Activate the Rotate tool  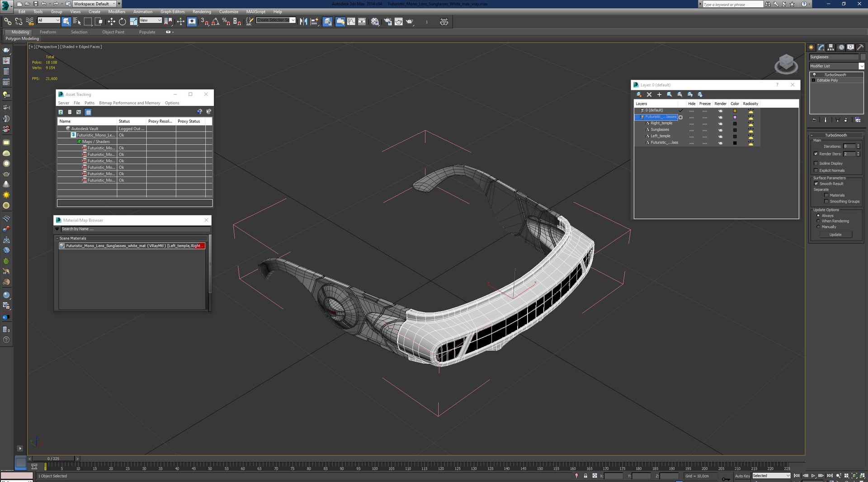tap(122, 22)
